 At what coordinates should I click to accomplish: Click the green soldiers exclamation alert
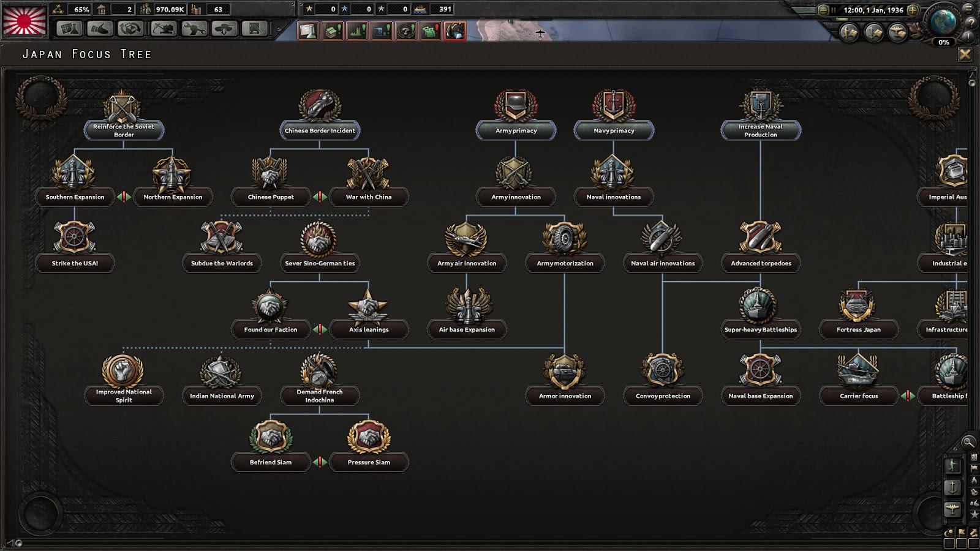click(x=431, y=31)
